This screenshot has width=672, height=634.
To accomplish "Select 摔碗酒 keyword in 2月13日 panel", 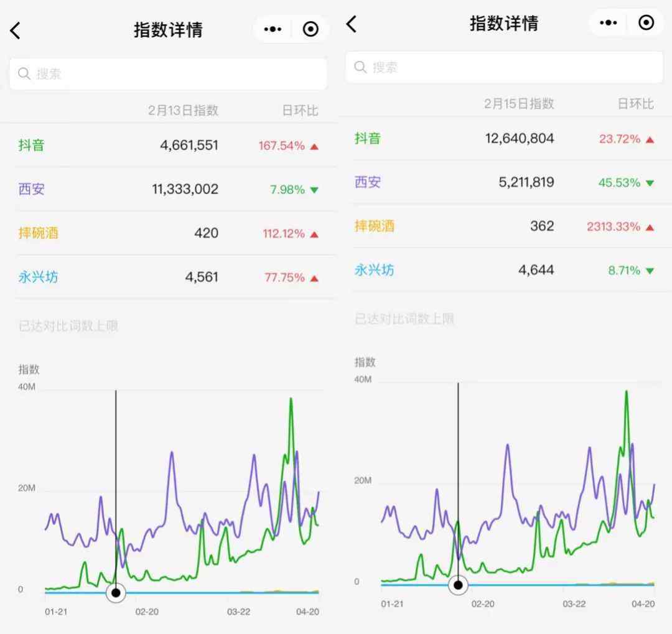I will 38,233.
